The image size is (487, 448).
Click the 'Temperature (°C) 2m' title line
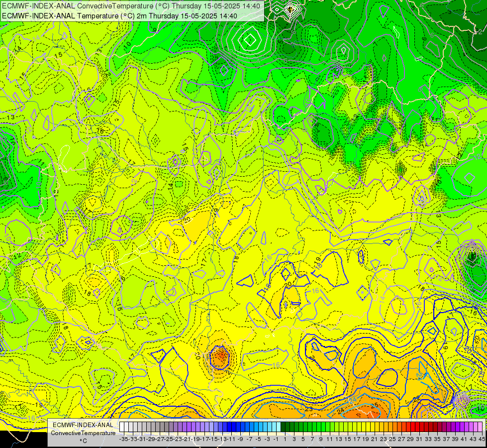click(x=119, y=16)
